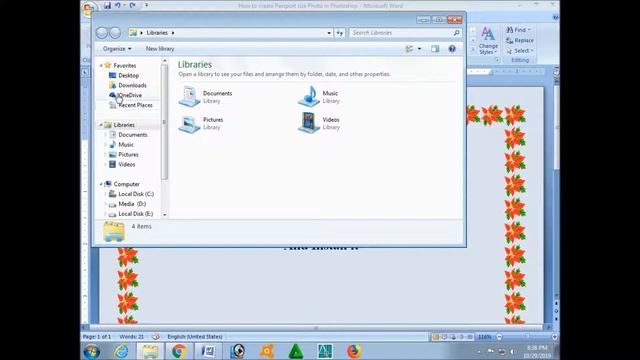
Task: Click the clock in the system tray
Action: tap(537, 351)
